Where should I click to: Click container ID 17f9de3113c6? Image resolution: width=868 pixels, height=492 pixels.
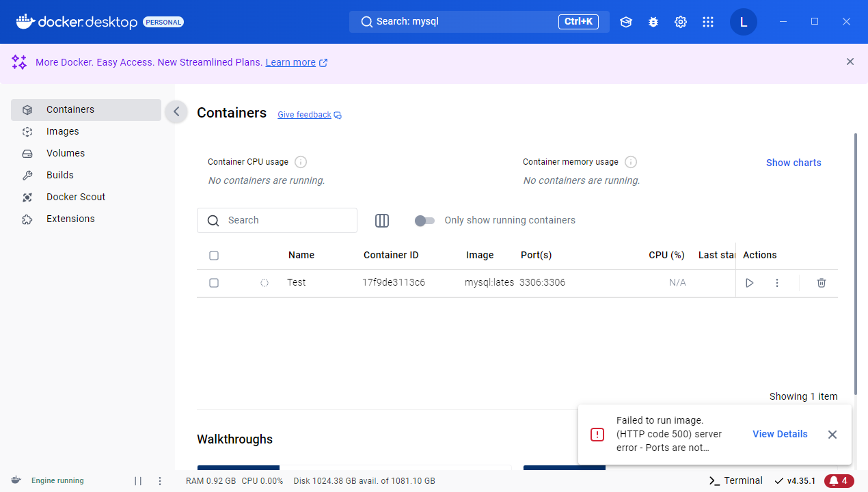coord(394,283)
